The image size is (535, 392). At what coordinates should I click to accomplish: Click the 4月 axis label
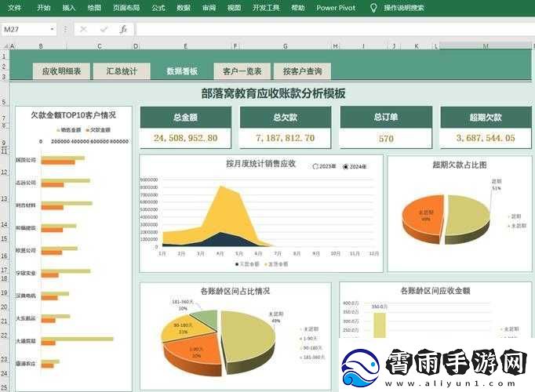tap(220, 253)
